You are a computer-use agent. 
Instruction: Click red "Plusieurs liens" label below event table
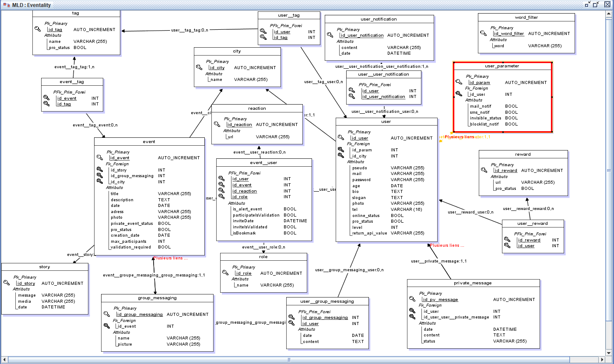pos(171,258)
